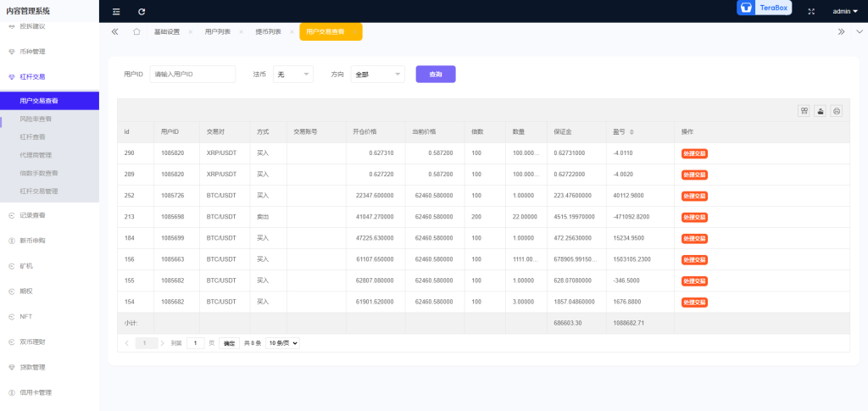Click the refresh icon in top bar
Image resolution: width=868 pixels, height=411 pixels.
[142, 11]
